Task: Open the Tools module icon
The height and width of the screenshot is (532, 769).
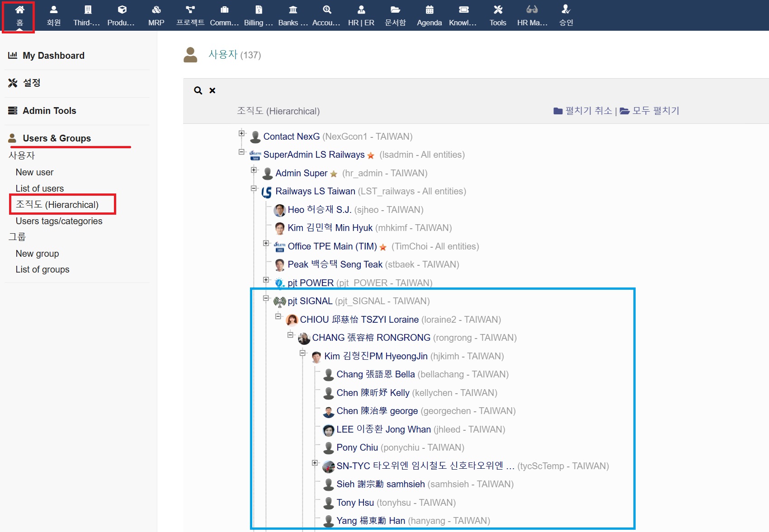Action: (x=498, y=10)
